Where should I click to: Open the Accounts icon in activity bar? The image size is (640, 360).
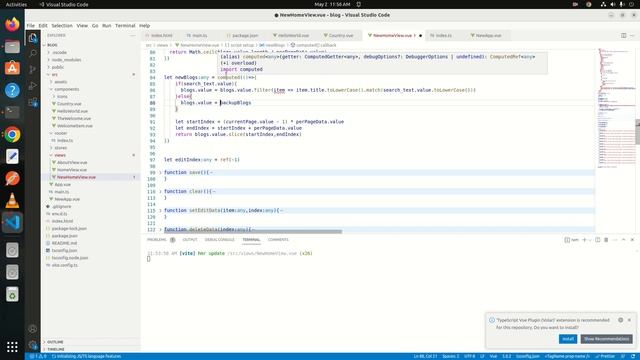point(33,329)
